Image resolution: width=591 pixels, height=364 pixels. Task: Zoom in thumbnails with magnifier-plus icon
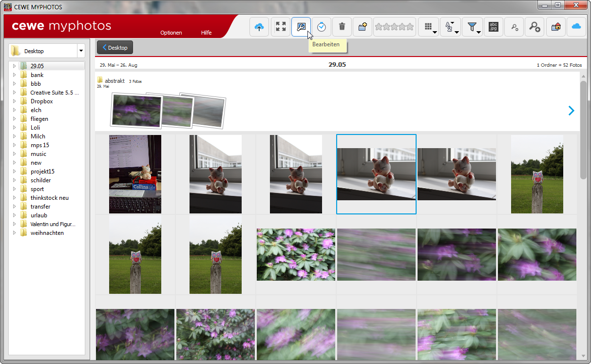[534, 27]
